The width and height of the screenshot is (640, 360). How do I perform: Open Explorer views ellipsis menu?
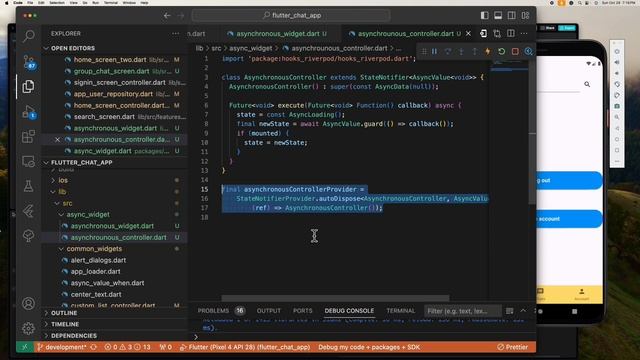[176, 33]
